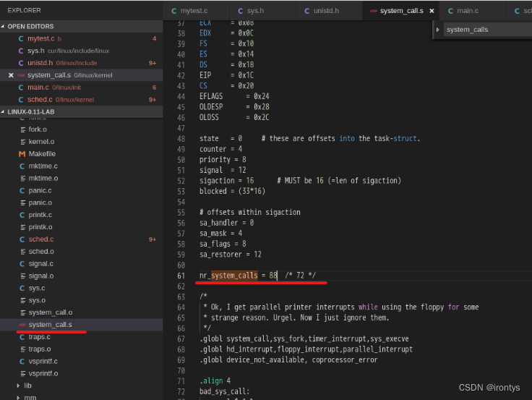Click the purple C icon on unistd.h tab
Viewport: 532px width, 400px height.
306,11
